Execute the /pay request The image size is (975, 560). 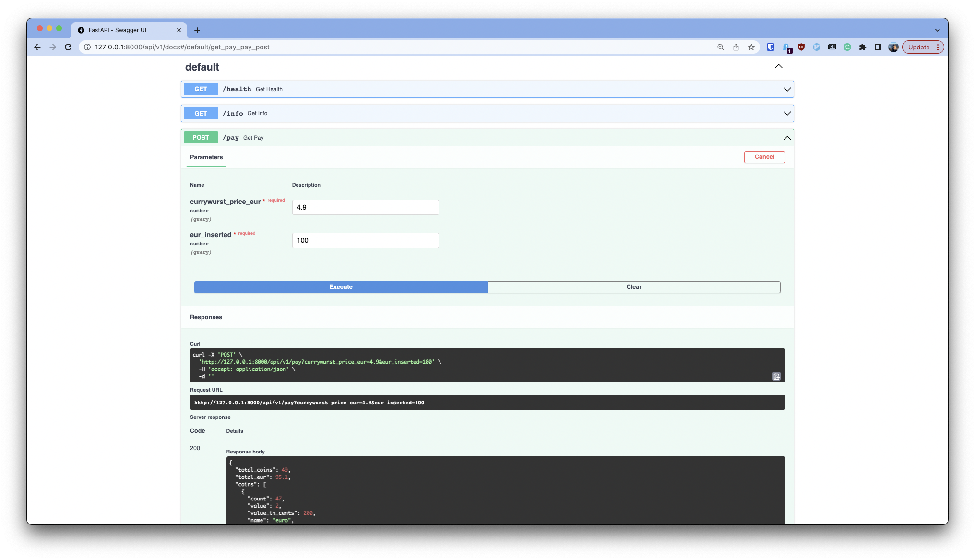tap(341, 287)
